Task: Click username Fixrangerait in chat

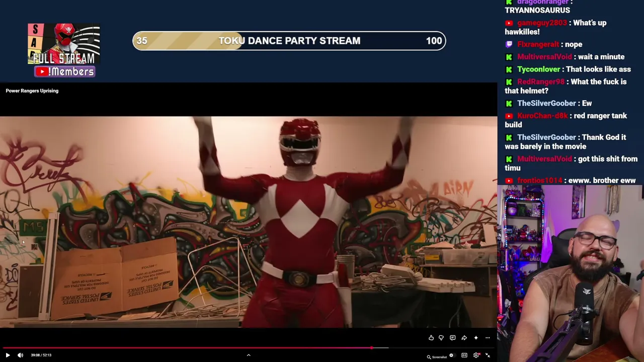Action: tap(538, 44)
